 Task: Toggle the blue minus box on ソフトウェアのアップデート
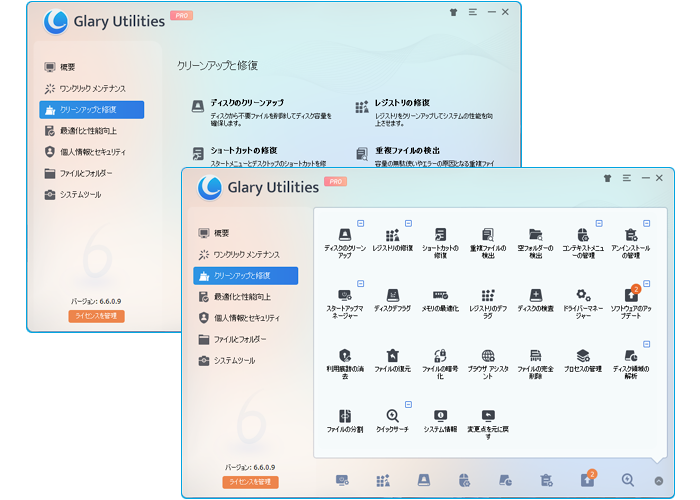646,283
